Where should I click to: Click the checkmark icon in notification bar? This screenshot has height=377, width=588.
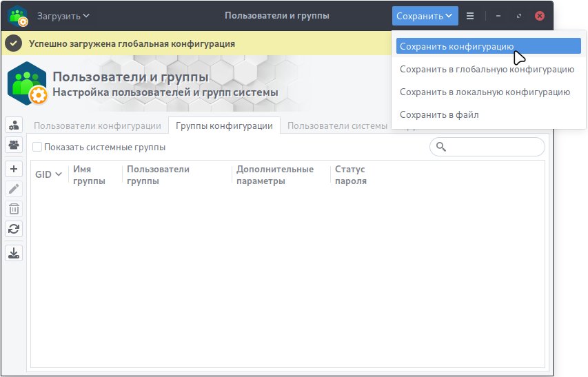pos(14,43)
